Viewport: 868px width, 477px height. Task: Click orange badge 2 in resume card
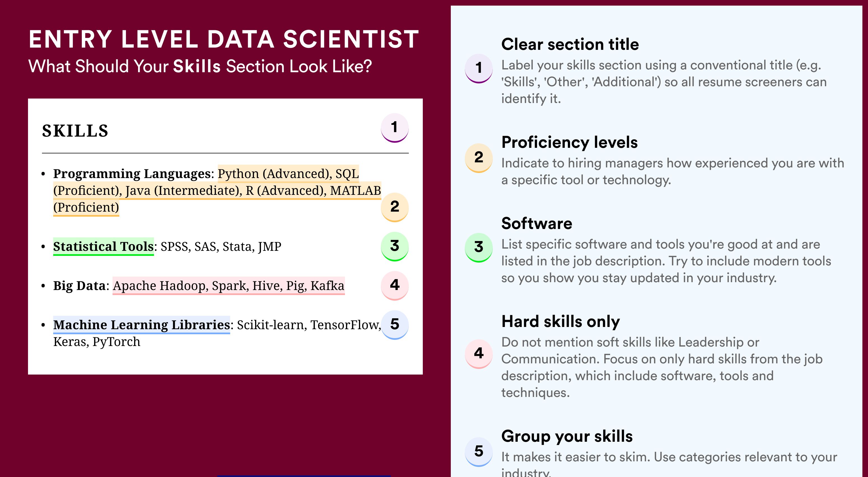click(395, 207)
